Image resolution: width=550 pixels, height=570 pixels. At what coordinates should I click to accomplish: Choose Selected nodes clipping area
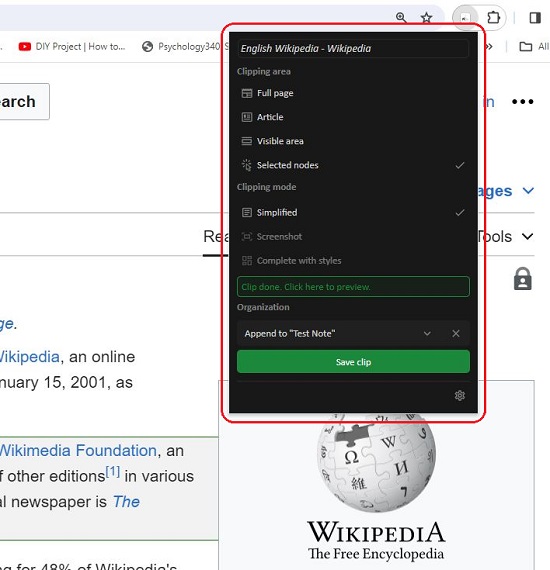[x=353, y=165]
